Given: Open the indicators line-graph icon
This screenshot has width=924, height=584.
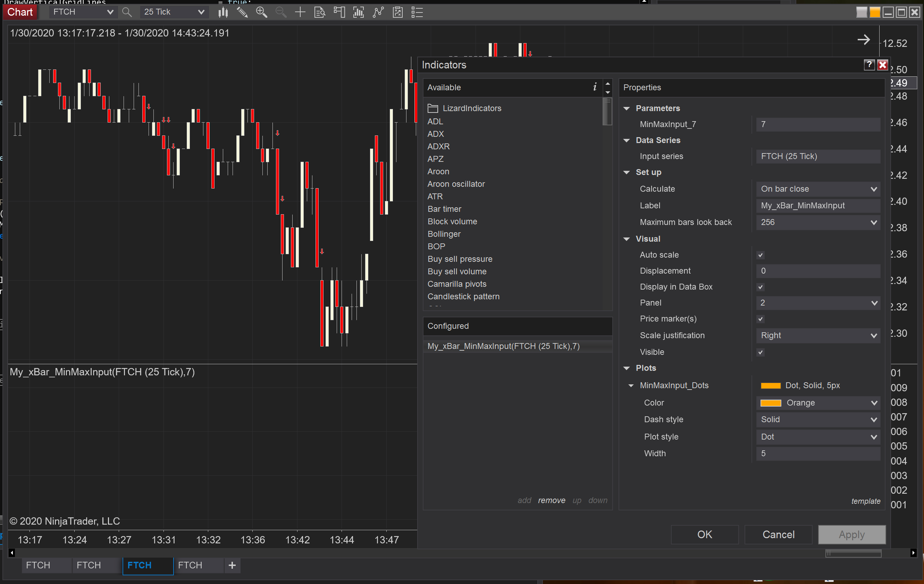Looking at the screenshot, I should coord(378,12).
